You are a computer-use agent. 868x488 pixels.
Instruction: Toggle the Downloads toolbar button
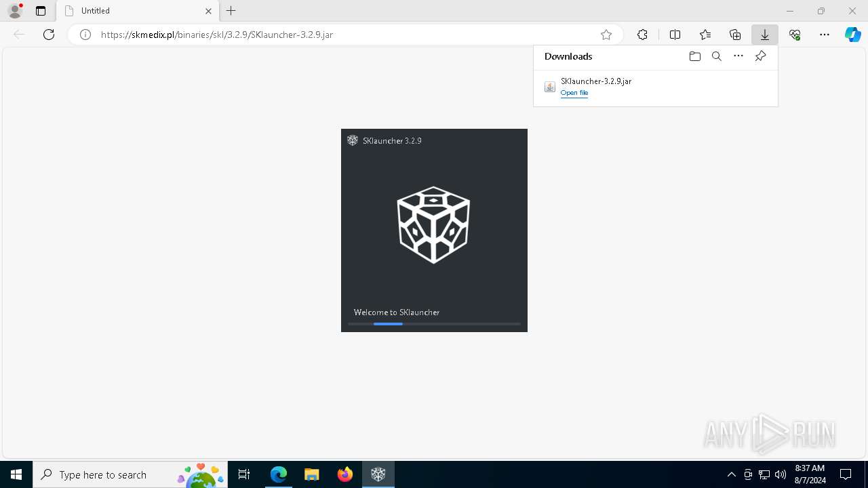[765, 35]
